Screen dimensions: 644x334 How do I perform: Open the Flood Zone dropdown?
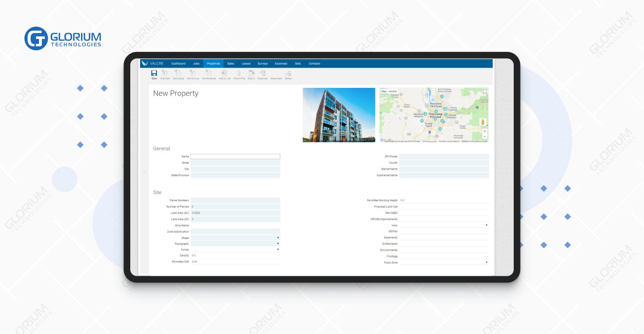[444, 262]
